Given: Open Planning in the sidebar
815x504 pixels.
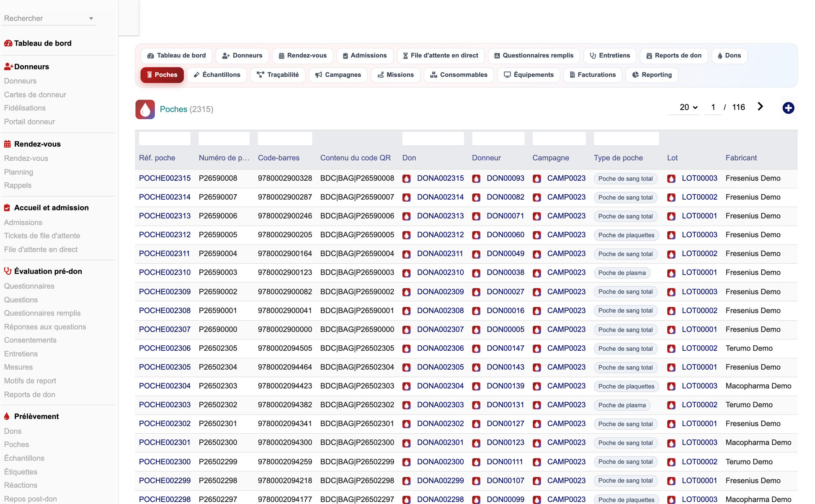Looking at the screenshot, I should coord(18,172).
